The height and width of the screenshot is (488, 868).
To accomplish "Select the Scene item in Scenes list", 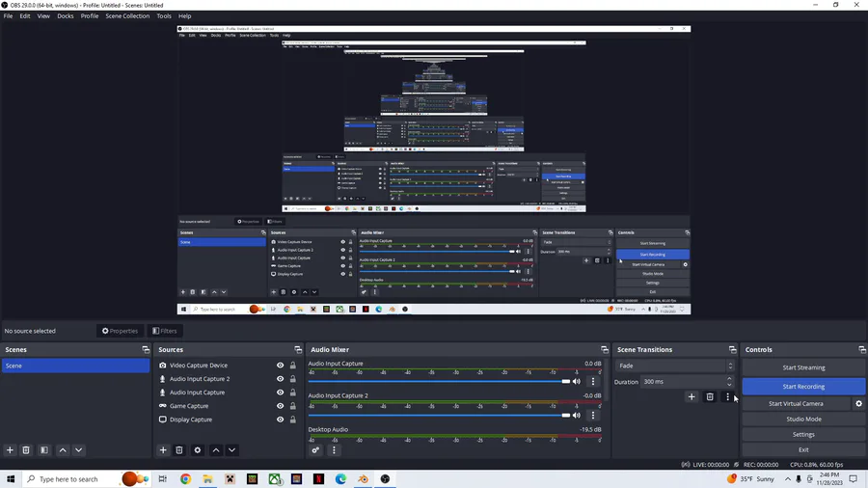I will [x=75, y=366].
